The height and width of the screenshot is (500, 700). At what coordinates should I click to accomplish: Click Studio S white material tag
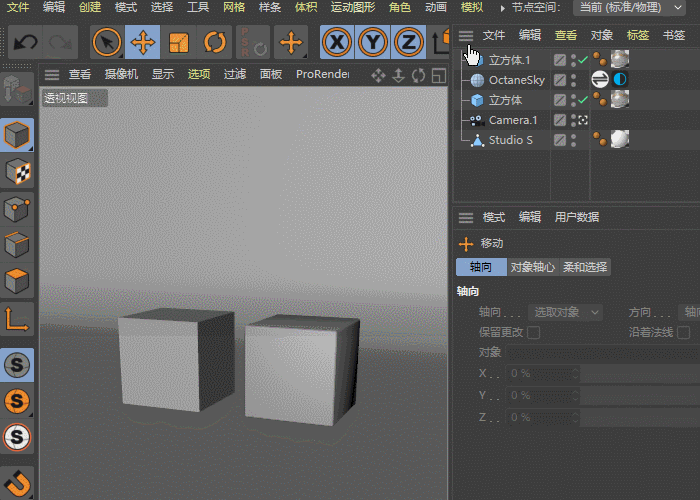click(620, 139)
